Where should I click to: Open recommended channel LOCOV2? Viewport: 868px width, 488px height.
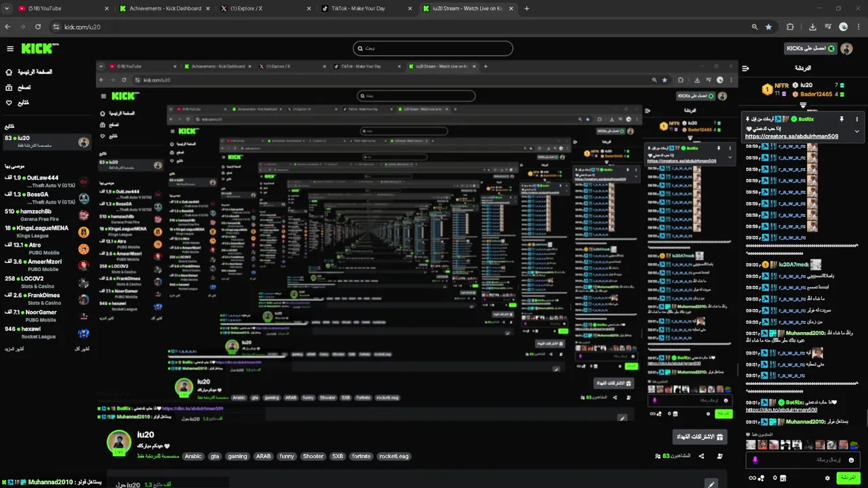46,282
